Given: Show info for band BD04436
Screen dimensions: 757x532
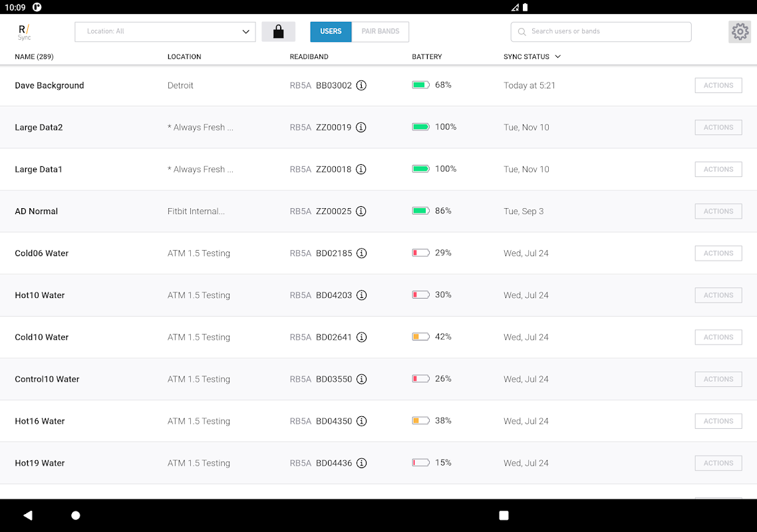Looking at the screenshot, I should pyautogui.click(x=362, y=464).
